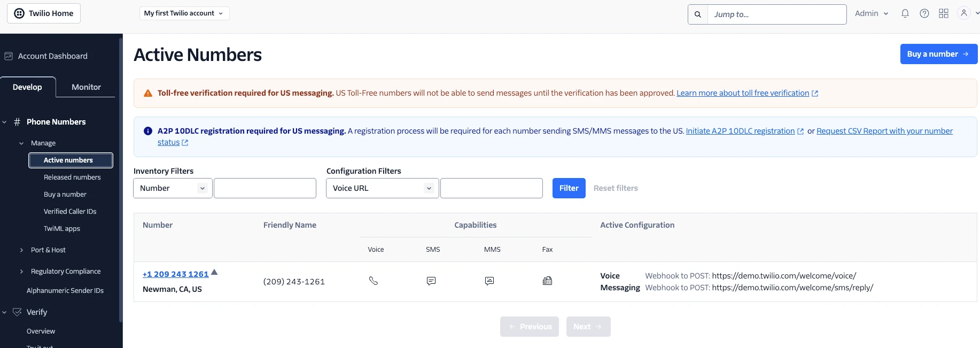This screenshot has width=980, height=348.
Task: Click the Phone Numbers hash icon
Action: point(17,122)
